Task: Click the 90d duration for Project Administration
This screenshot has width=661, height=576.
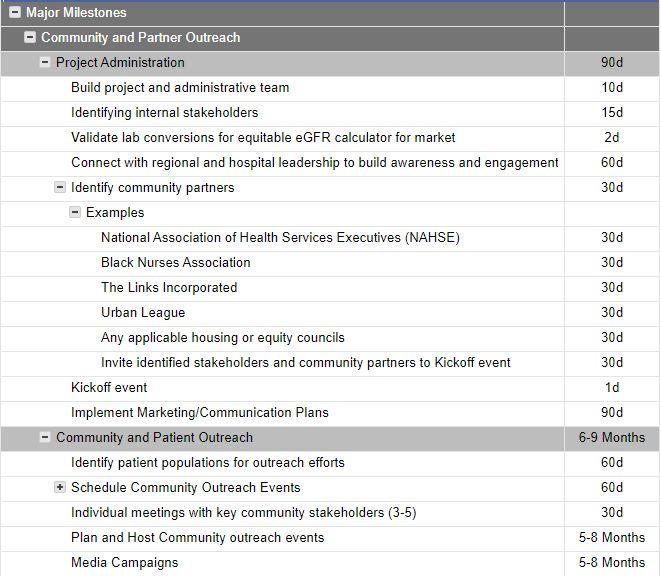Action: coord(612,62)
